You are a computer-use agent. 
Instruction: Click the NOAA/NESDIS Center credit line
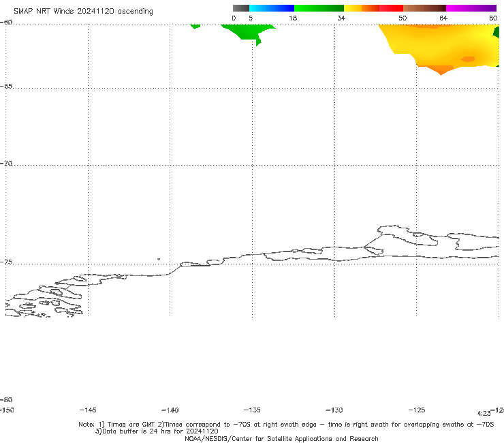point(281,439)
